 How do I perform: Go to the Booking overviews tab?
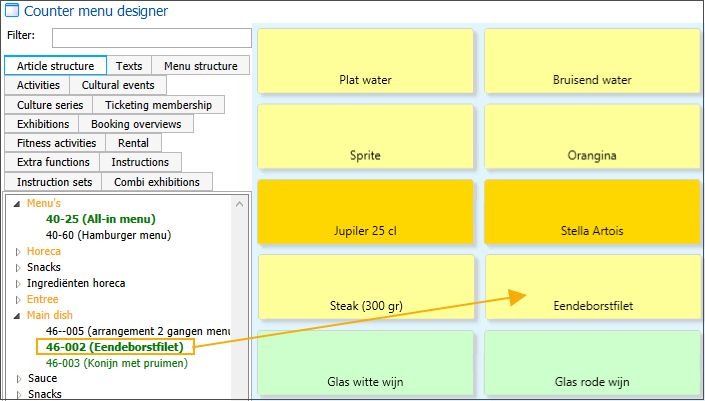136,124
